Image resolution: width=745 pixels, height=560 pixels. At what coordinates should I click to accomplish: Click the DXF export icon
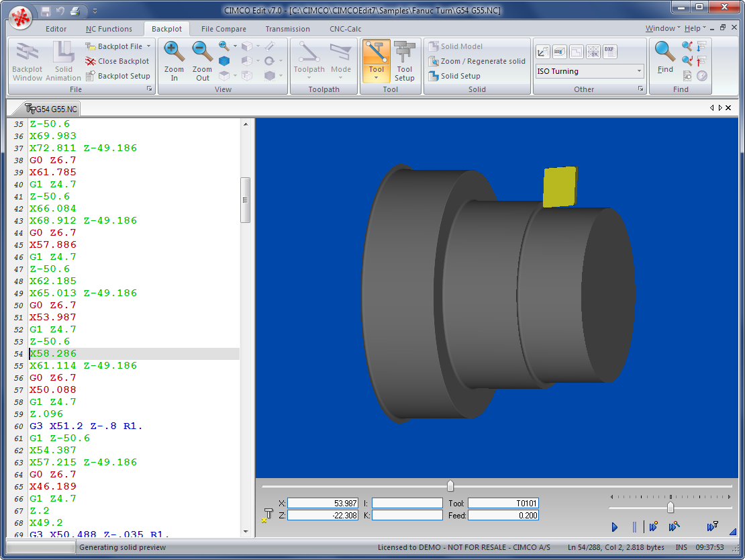tap(609, 51)
